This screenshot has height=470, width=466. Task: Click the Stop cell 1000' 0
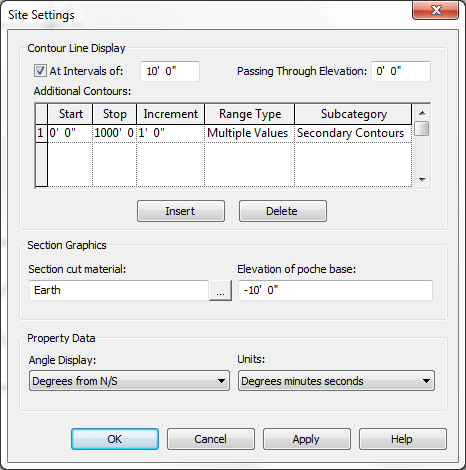(115, 133)
